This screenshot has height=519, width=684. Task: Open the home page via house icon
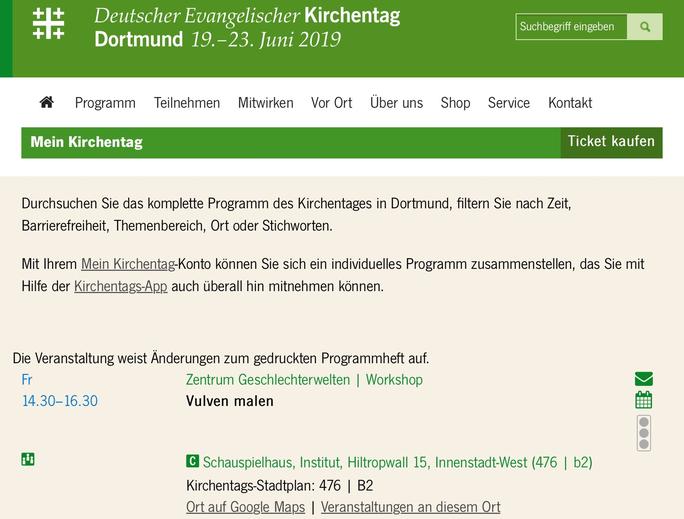(47, 102)
